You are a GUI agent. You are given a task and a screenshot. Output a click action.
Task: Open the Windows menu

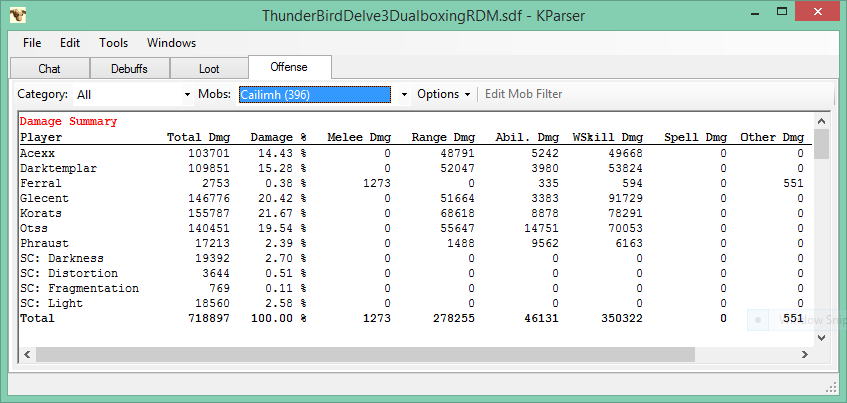[x=171, y=43]
